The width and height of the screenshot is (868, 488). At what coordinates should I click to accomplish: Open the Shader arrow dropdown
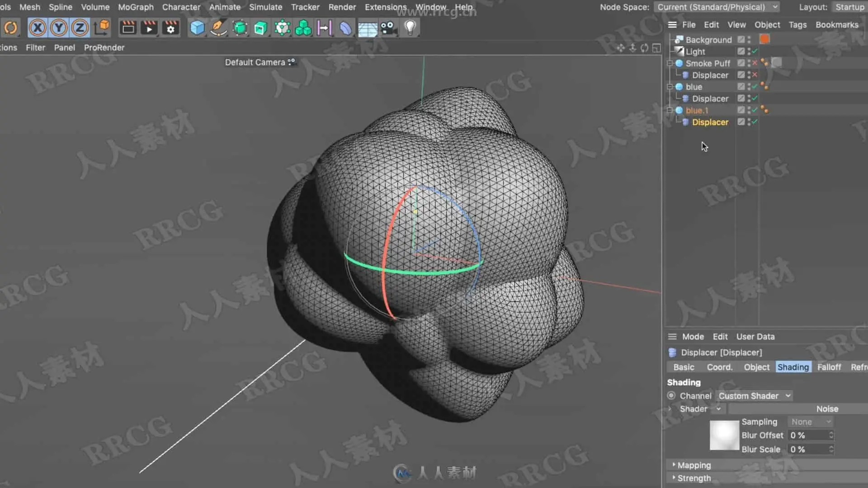tap(718, 409)
